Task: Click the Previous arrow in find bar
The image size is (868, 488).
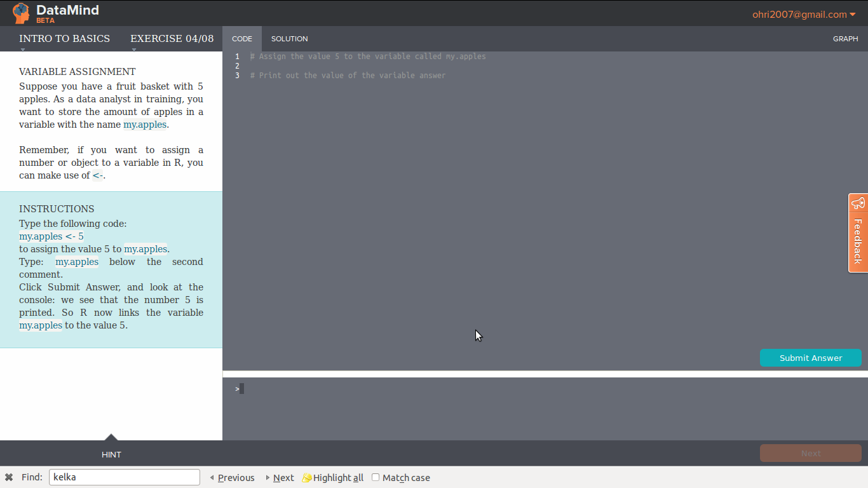Action: pyautogui.click(x=212, y=478)
